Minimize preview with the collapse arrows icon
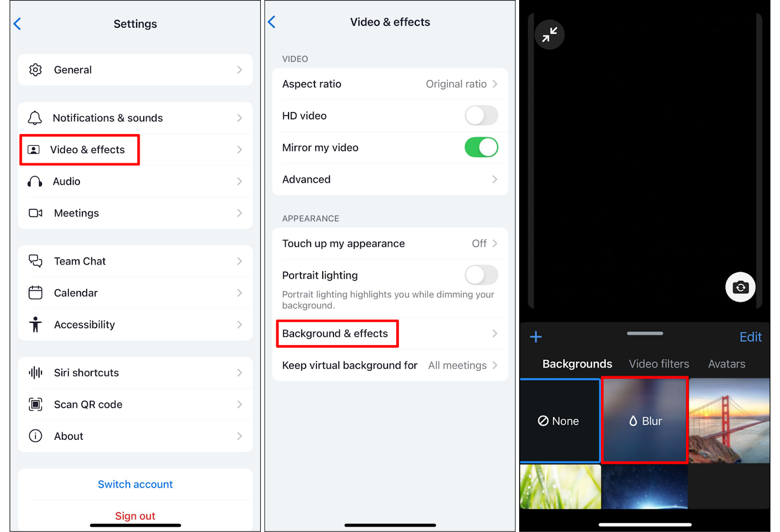Screen dimensions: 780x532 549,35
